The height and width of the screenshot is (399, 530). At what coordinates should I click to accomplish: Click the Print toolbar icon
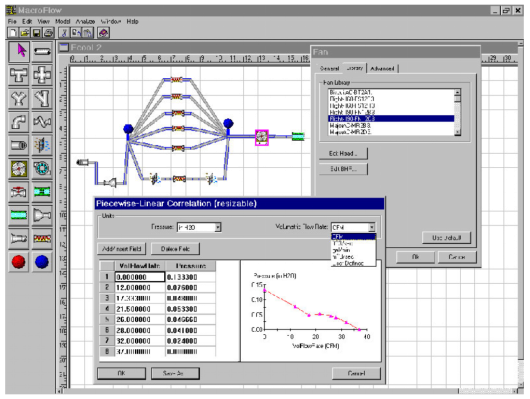48,33
